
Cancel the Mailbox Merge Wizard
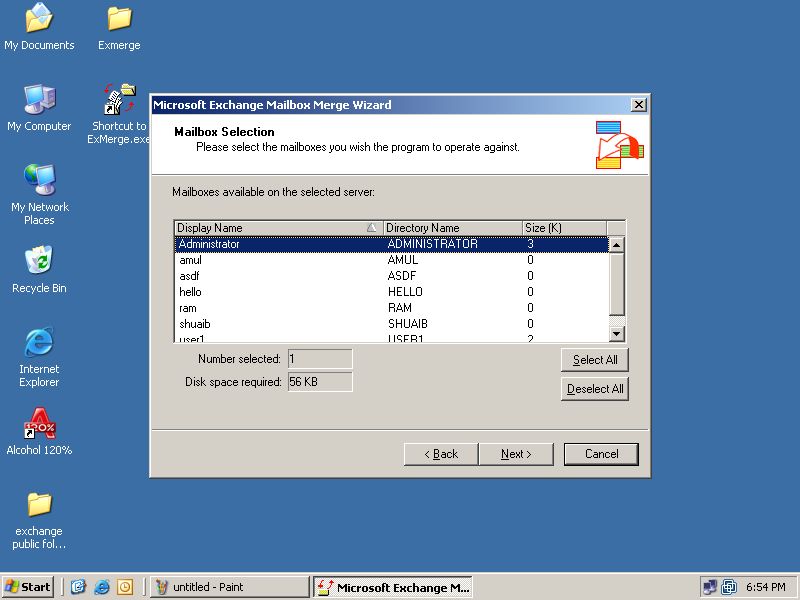coord(601,454)
